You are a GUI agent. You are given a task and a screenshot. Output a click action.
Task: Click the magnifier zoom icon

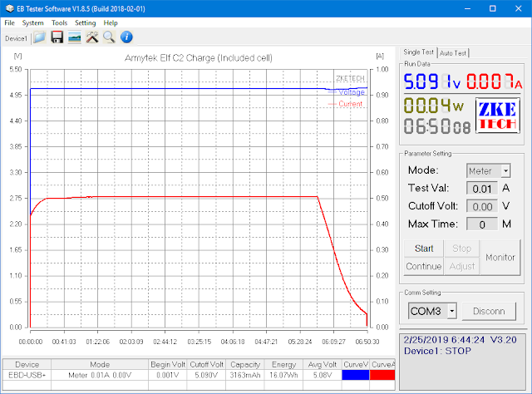(109, 37)
